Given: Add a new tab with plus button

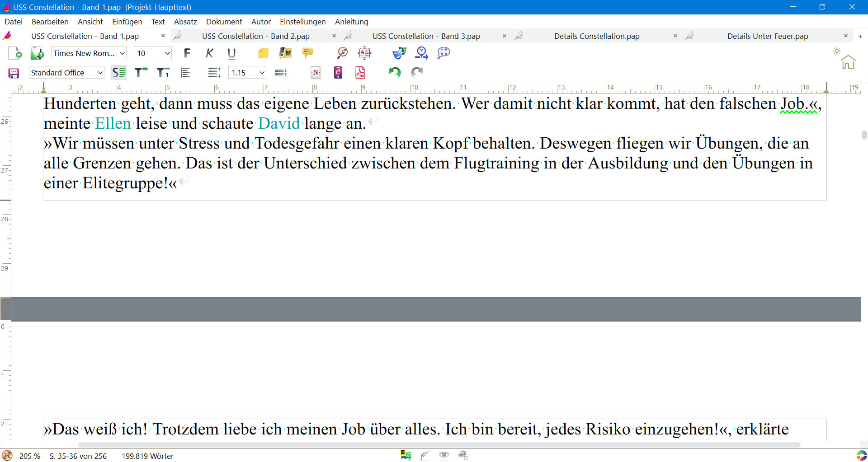Looking at the screenshot, I should [860, 37].
